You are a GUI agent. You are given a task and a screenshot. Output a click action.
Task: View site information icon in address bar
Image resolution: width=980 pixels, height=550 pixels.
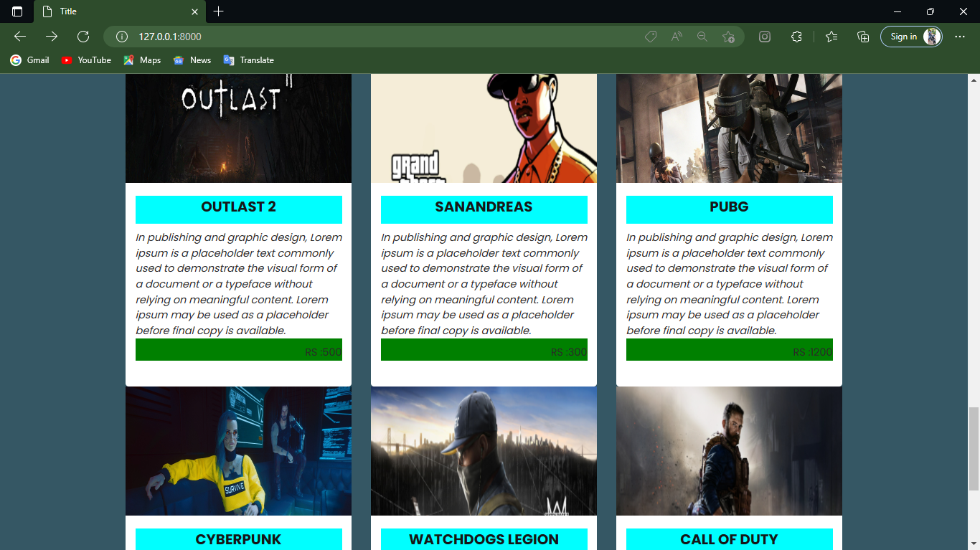pyautogui.click(x=122, y=37)
